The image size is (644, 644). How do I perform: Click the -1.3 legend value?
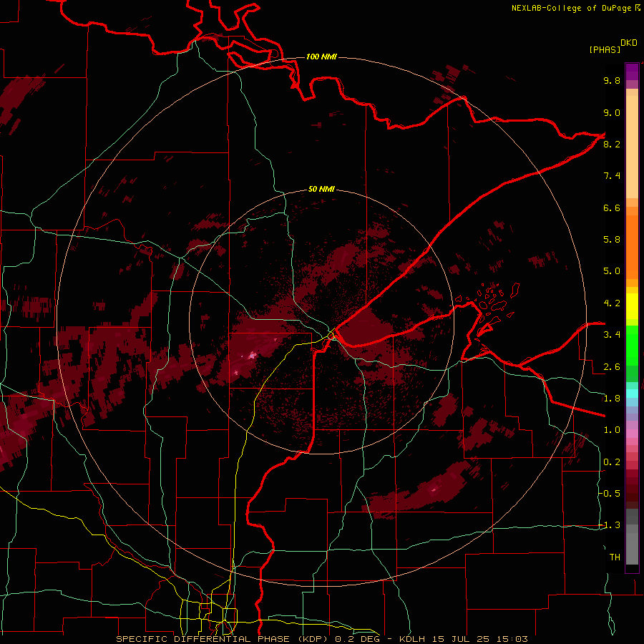click(x=610, y=525)
